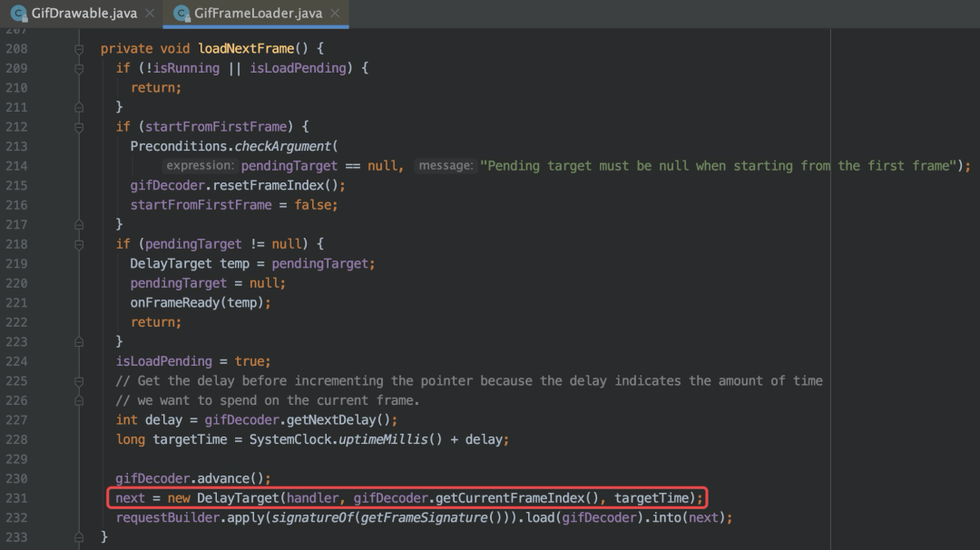The image size is (980, 550).
Task: Collapse the startFromFirstFrame if block at line 212
Action: 79,127
